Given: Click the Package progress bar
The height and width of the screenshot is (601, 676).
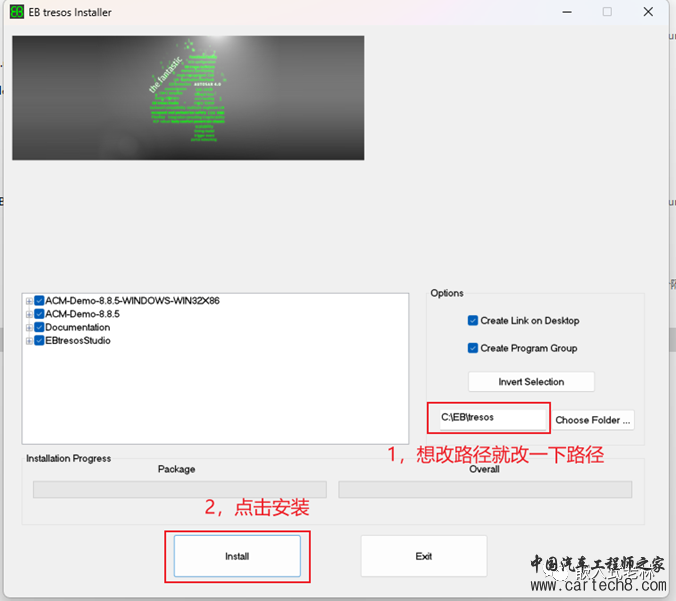Looking at the screenshot, I should pos(180,490).
